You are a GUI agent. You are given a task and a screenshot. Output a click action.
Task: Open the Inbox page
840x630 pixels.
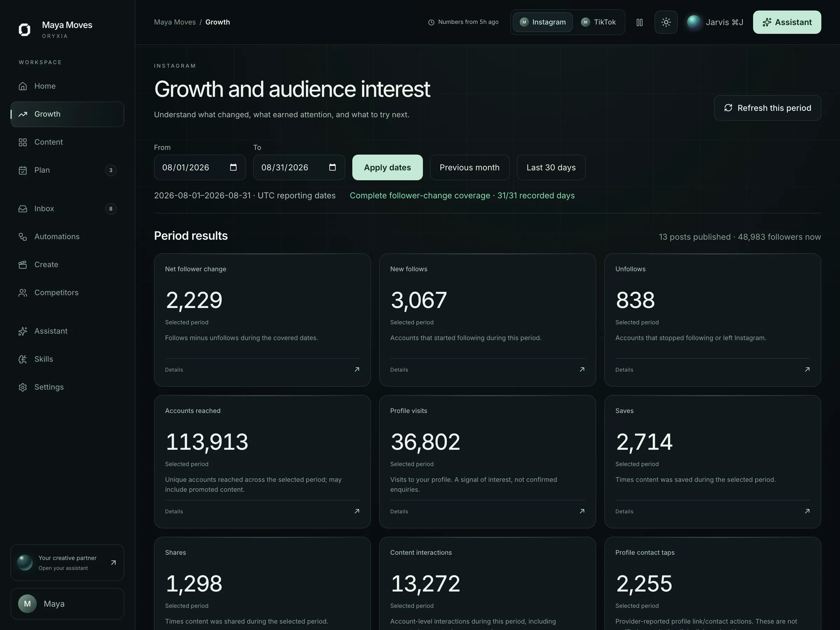click(67, 209)
